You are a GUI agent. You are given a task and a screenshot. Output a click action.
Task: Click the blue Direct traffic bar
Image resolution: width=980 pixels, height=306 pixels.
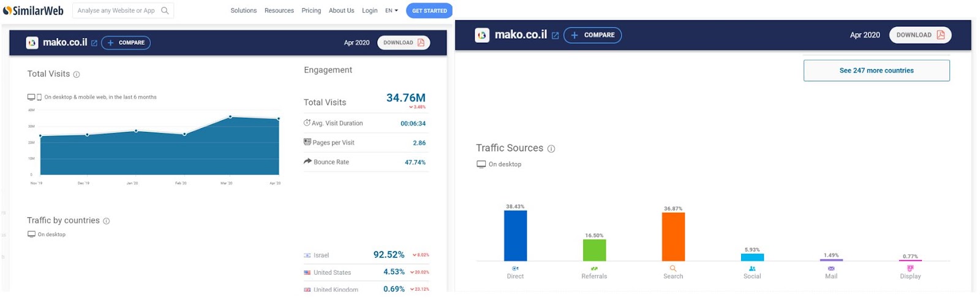[515, 235]
